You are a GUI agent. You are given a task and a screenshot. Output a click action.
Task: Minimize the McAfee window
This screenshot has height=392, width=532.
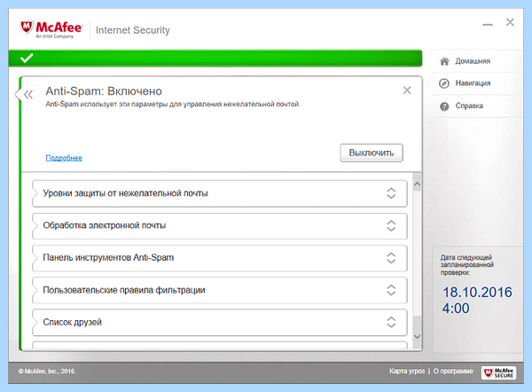pos(488,25)
